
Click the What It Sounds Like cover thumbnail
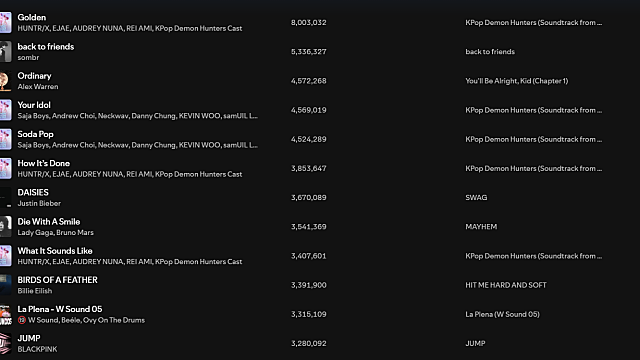(6, 256)
